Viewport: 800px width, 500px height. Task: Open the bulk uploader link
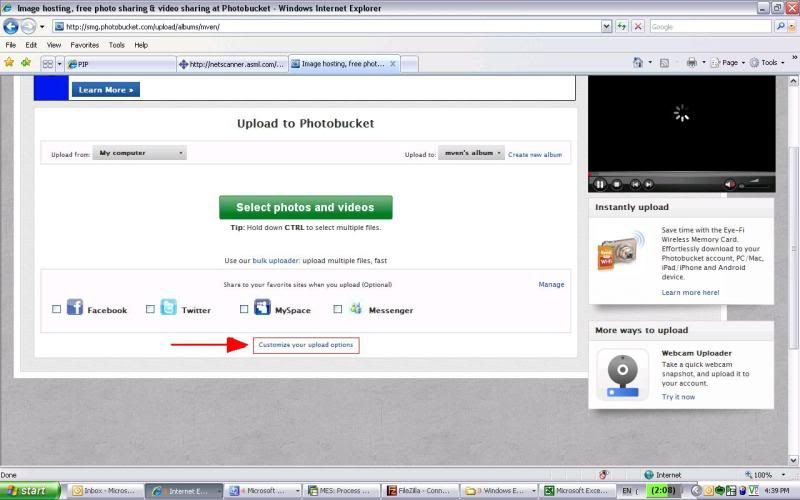(x=276, y=260)
